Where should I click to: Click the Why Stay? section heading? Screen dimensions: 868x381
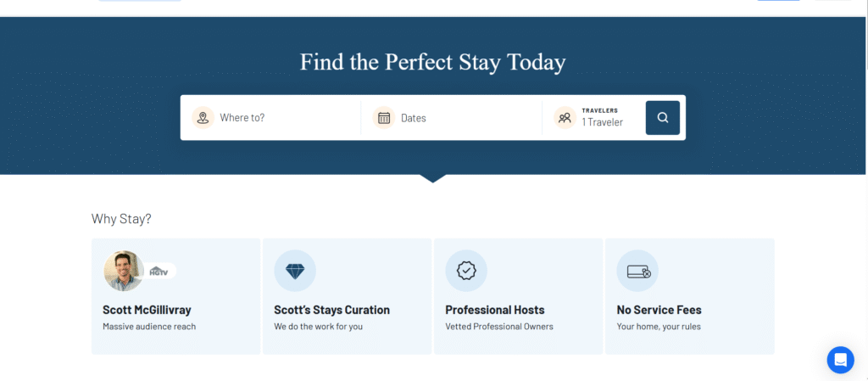click(x=121, y=219)
